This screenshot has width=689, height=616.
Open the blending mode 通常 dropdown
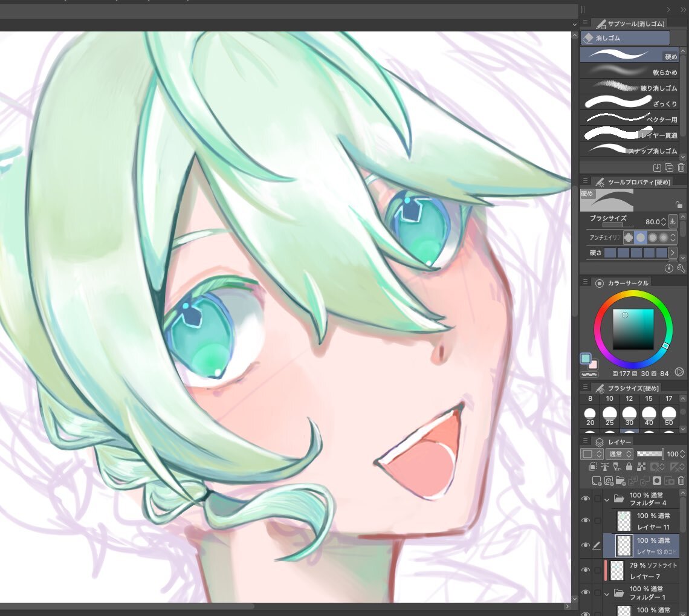point(619,453)
